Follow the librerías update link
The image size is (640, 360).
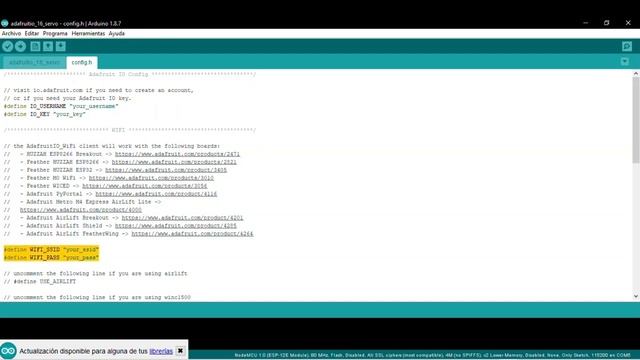point(161,351)
